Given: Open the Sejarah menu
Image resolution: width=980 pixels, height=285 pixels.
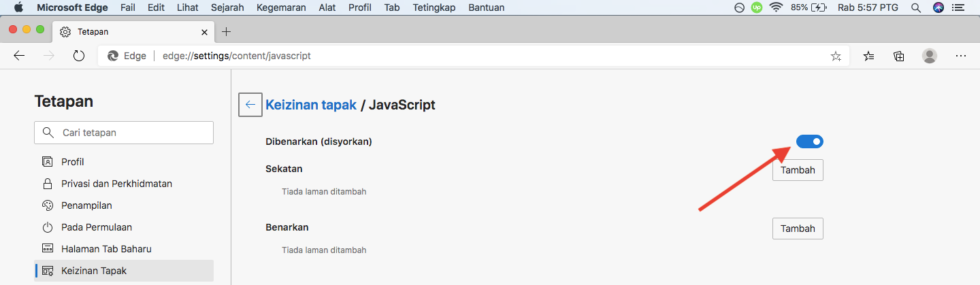Looking at the screenshot, I should click(228, 7).
